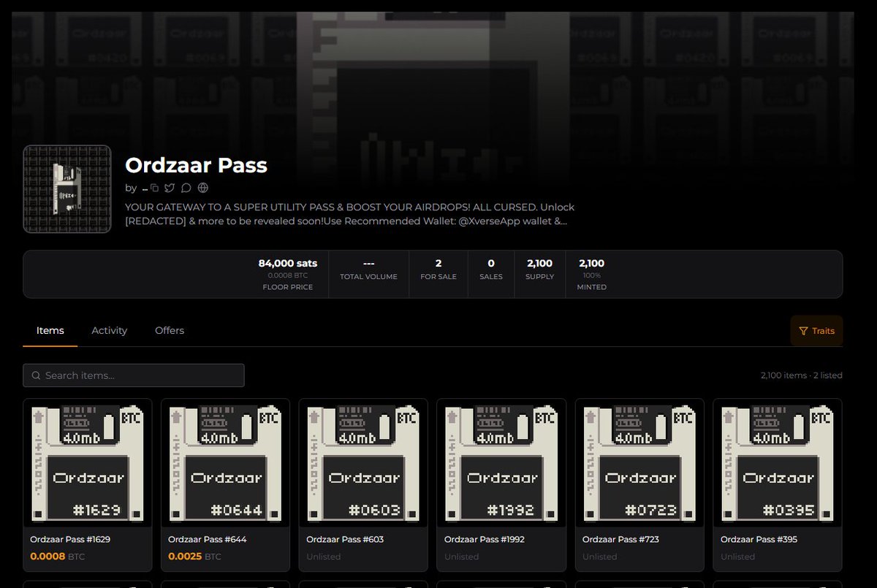877x588 pixels.
Task: Focus the Search items input field
Action: [134, 375]
